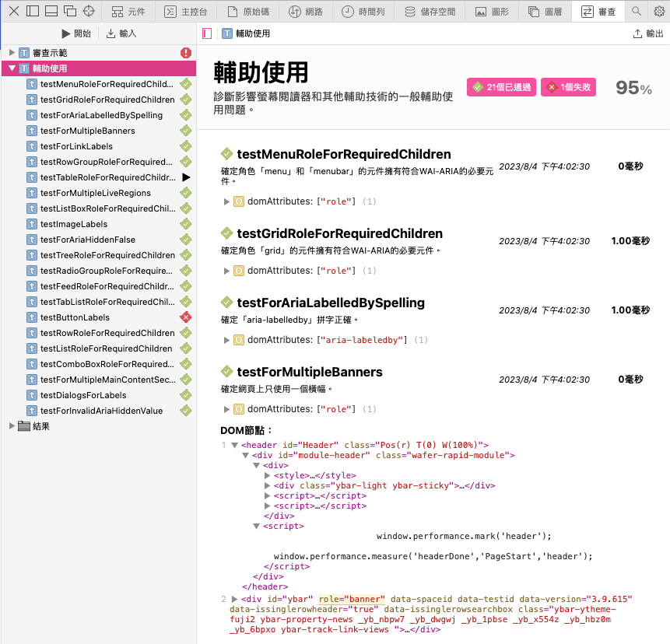Open inspector settings gear icon

pos(659,11)
